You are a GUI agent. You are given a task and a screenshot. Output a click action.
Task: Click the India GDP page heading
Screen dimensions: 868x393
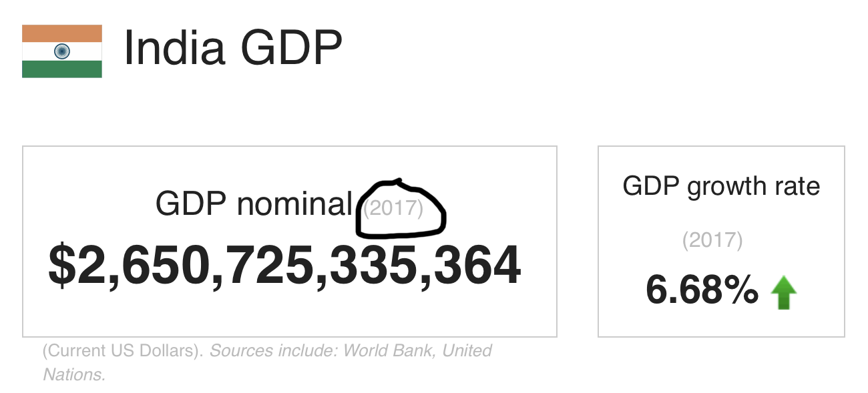pos(233,49)
